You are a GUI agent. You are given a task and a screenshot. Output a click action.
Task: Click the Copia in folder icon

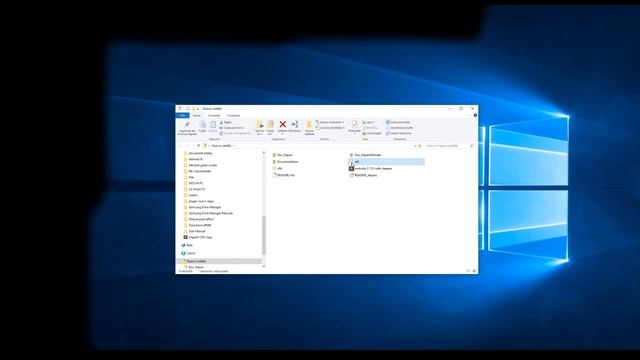pos(270,124)
